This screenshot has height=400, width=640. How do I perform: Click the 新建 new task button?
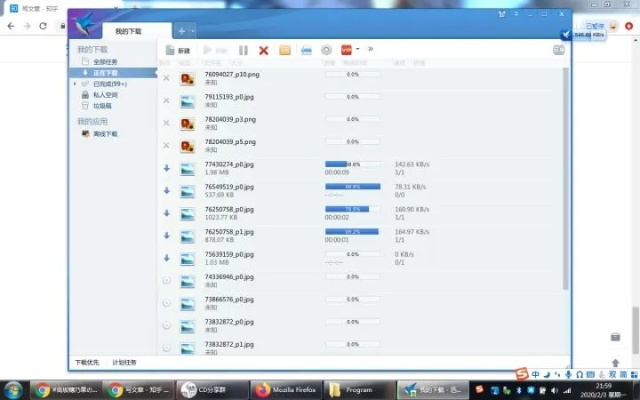(x=177, y=49)
